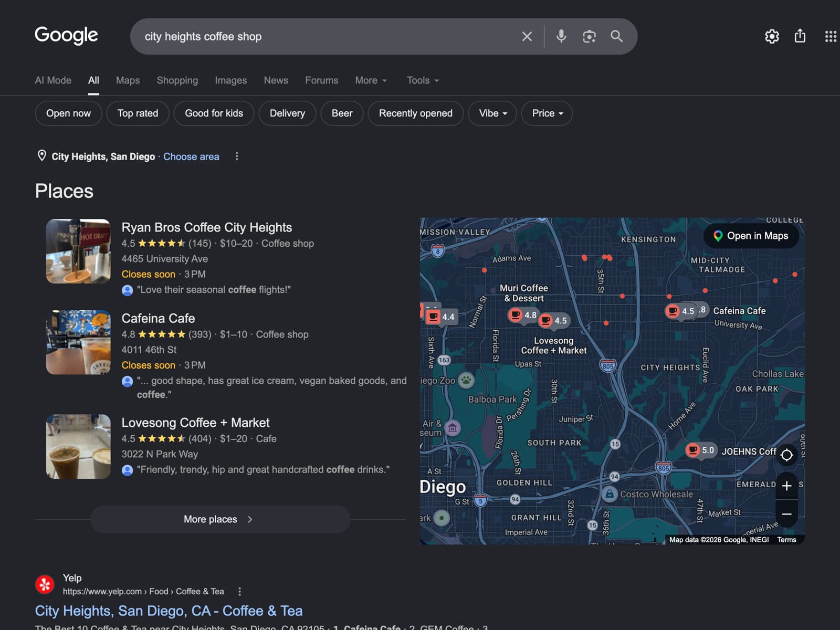Click the Choose area link
Image resolution: width=840 pixels, height=630 pixels.
[x=191, y=156]
